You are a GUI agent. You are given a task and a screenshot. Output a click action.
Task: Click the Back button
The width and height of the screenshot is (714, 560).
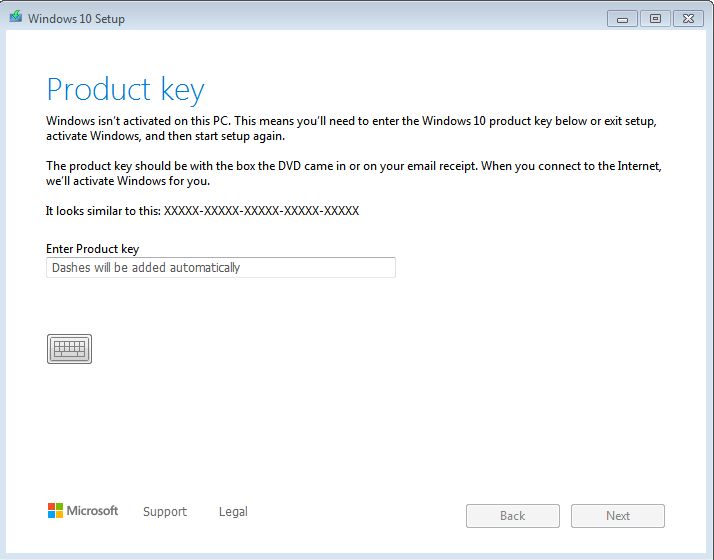(513, 516)
